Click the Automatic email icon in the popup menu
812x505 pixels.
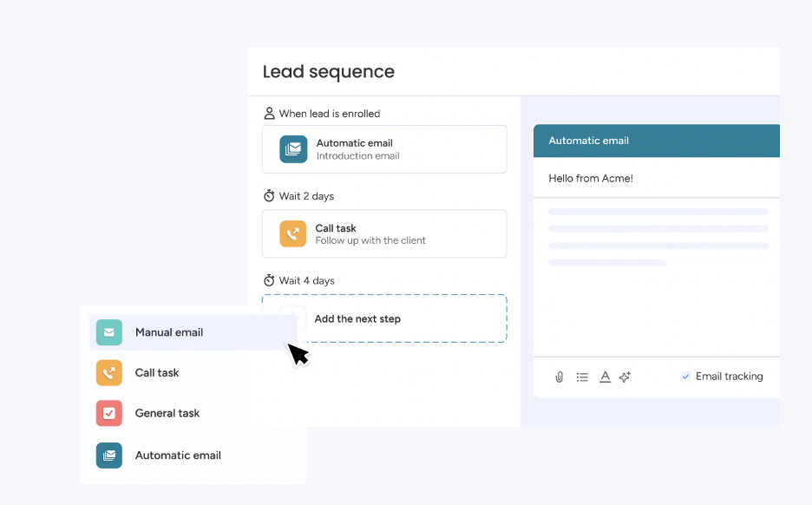[x=108, y=455]
